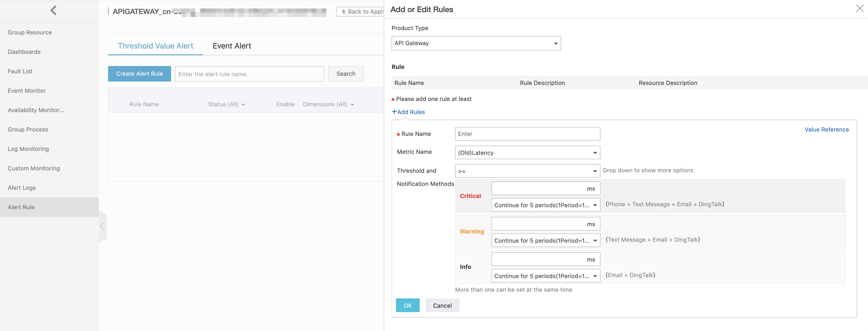This screenshot has width=868, height=331.
Task: Open the Product Type API Gateway dropdown
Action: (x=476, y=43)
